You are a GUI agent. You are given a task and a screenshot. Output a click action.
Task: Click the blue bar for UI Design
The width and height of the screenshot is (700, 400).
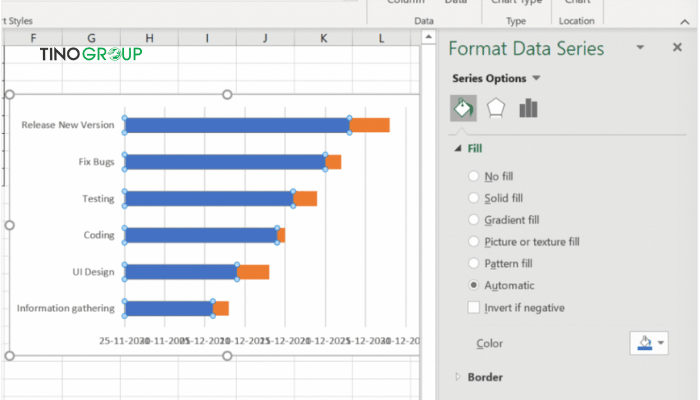[x=181, y=272]
